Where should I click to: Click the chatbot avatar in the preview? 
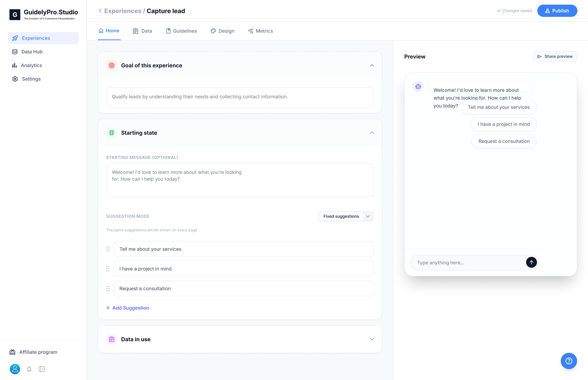(418, 86)
